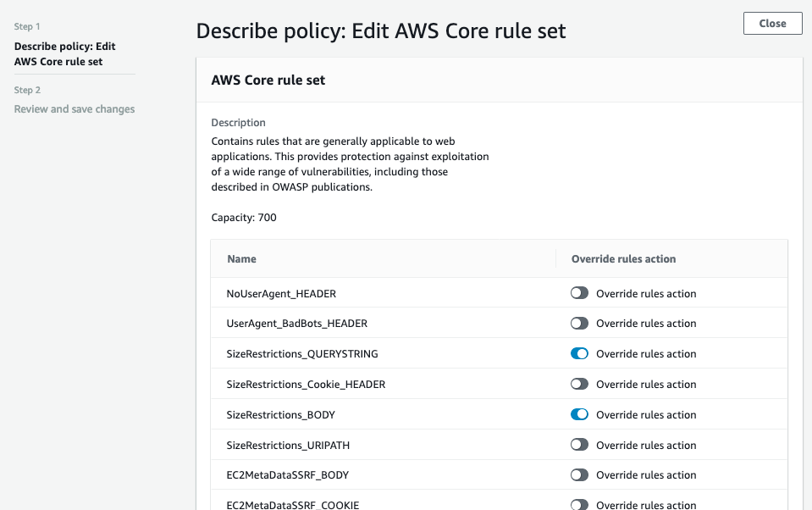Click the Name column header
The image size is (812, 510).
pos(242,259)
